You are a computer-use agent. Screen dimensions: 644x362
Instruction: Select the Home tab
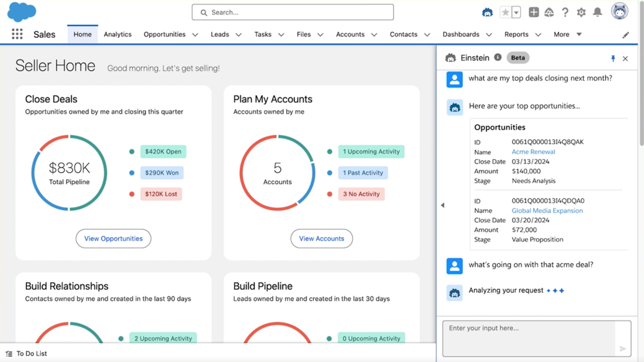coord(82,35)
